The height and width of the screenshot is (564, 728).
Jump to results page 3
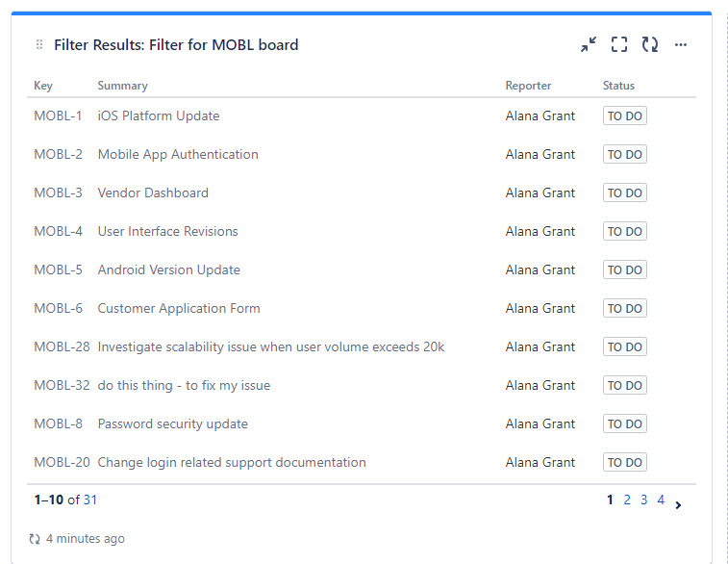point(644,500)
